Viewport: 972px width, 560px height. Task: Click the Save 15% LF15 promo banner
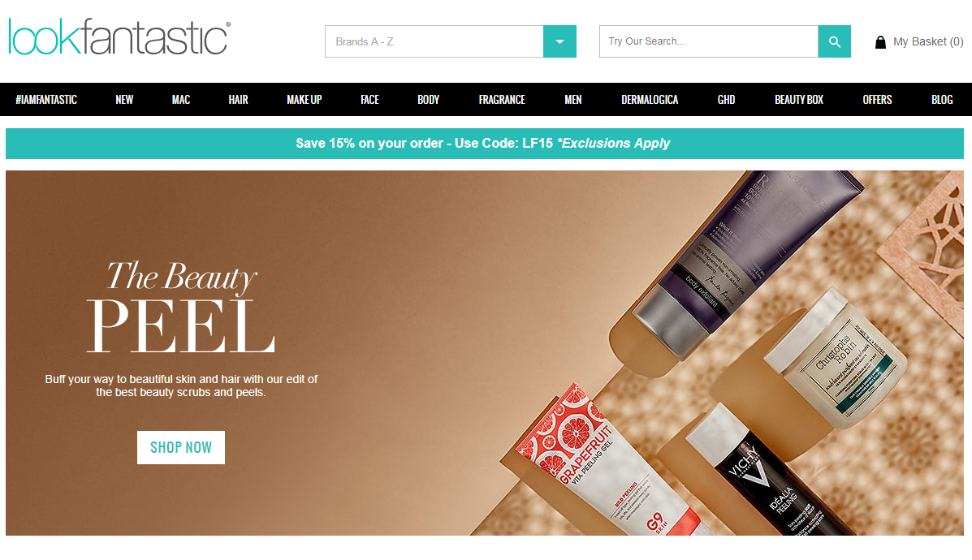485,144
